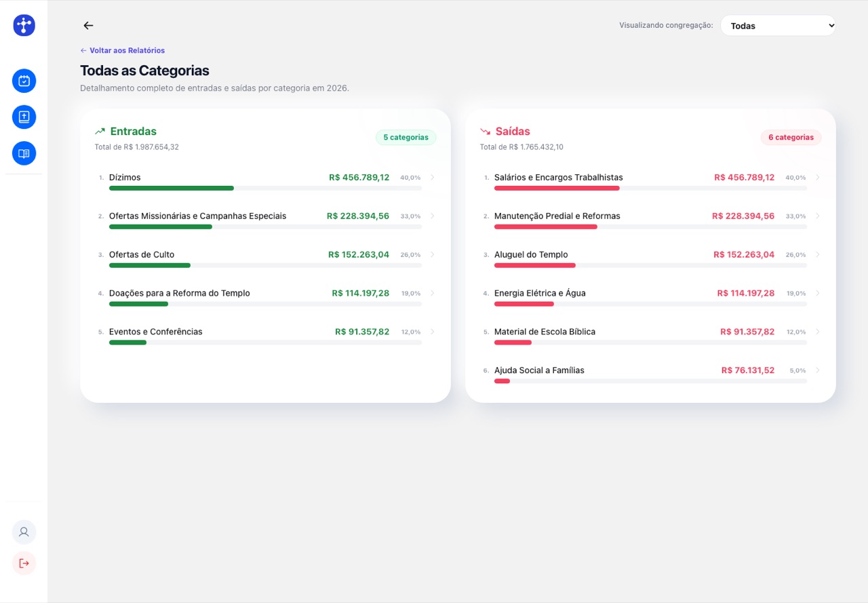Image resolution: width=868 pixels, height=603 pixels.
Task: Expand the Manutenção Predial e Reformas chevron
Action: [x=818, y=216]
